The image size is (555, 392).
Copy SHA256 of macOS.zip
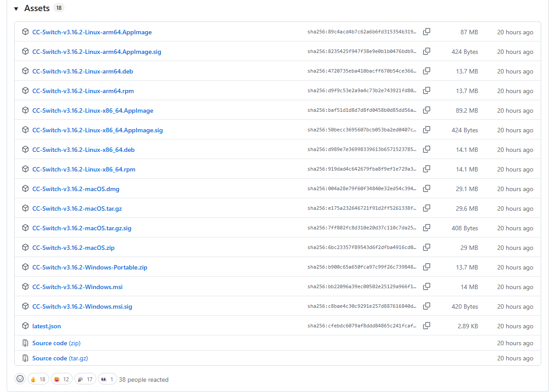[427, 247]
